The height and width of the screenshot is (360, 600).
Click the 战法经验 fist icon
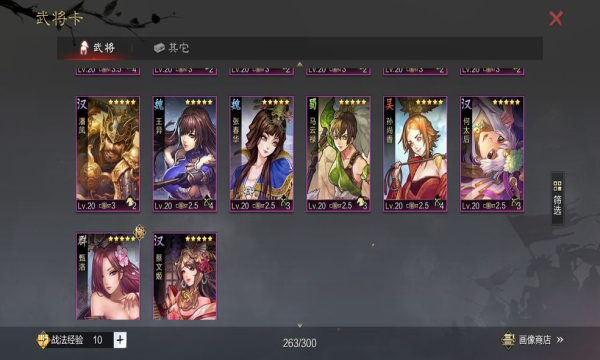coord(43,340)
